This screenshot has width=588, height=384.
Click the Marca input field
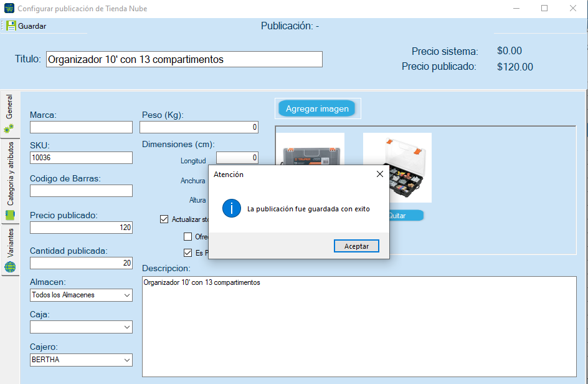[x=81, y=127]
